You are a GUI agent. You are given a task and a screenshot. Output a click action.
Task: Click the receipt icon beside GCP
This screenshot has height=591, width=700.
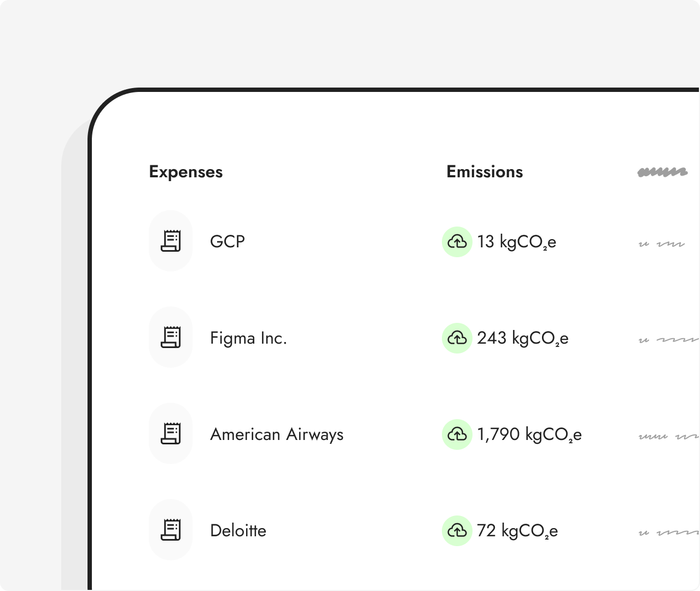click(x=171, y=241)
